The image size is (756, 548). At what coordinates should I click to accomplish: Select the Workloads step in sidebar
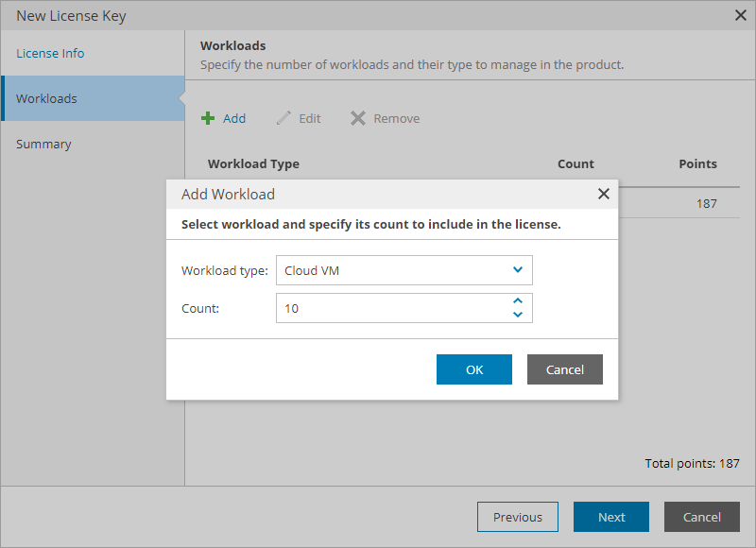click(46, 99)
